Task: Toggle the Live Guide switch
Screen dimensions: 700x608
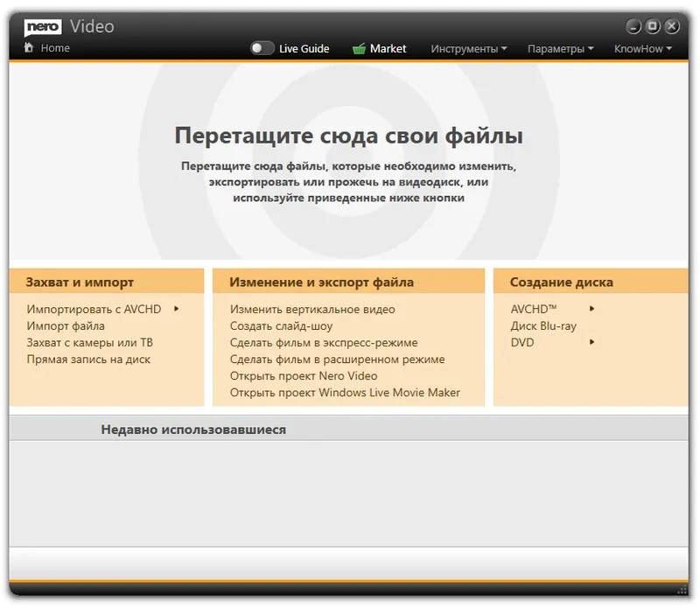Action: [262, 48]
